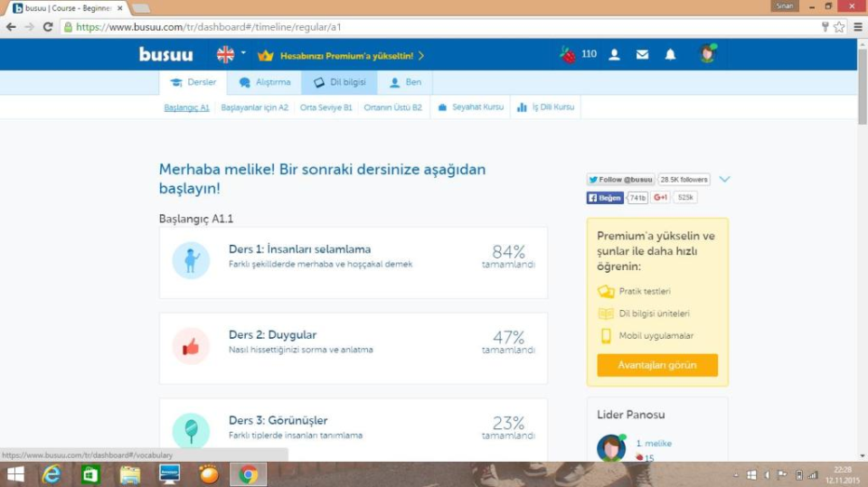Switch to the Alıştırma tab
868x487 pixels.
click(x=265, y=82)
